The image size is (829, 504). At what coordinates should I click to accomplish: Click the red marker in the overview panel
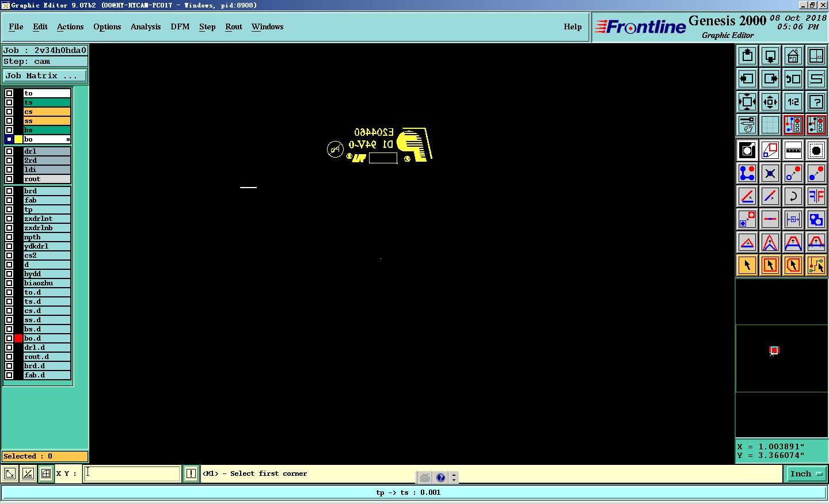click(x=774, y=350)
